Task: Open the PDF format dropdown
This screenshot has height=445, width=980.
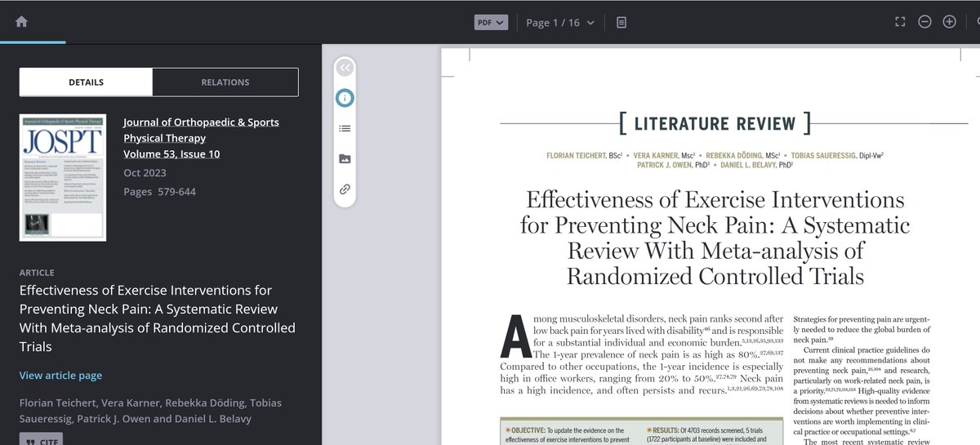Action: (492, 22)
